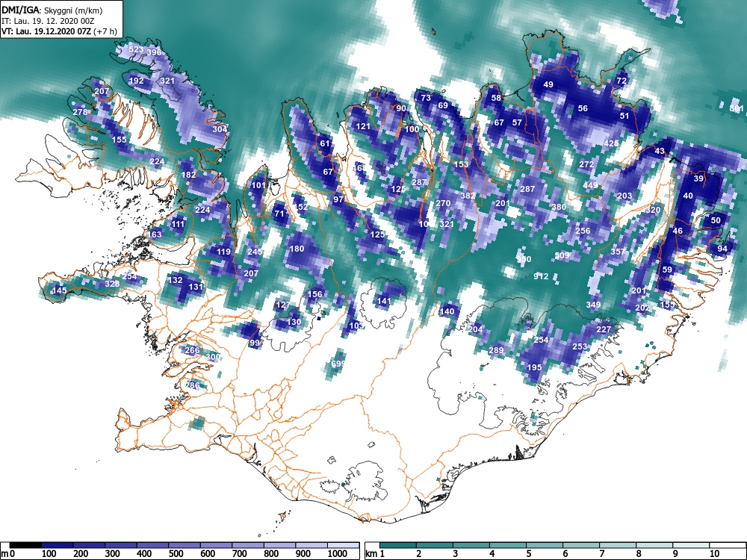Click the map value 49
The image size is (747, 560).
tap(548, 85)
